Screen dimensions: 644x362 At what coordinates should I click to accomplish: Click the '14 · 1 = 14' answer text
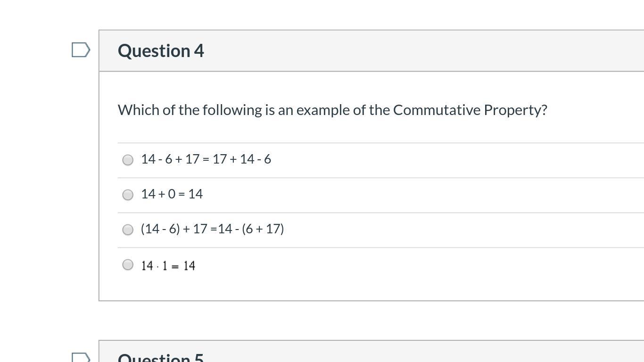coord(168,266)
